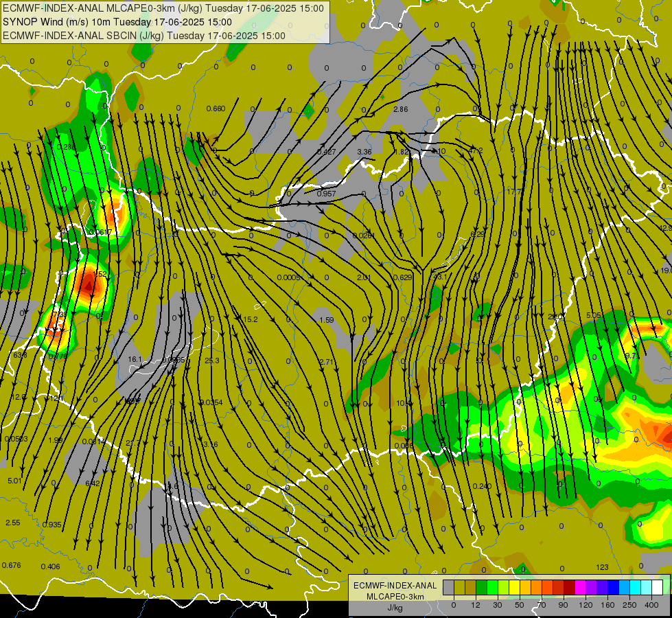Click the gray swatch in the legend

pyautogui.click(x=449, y=587)
